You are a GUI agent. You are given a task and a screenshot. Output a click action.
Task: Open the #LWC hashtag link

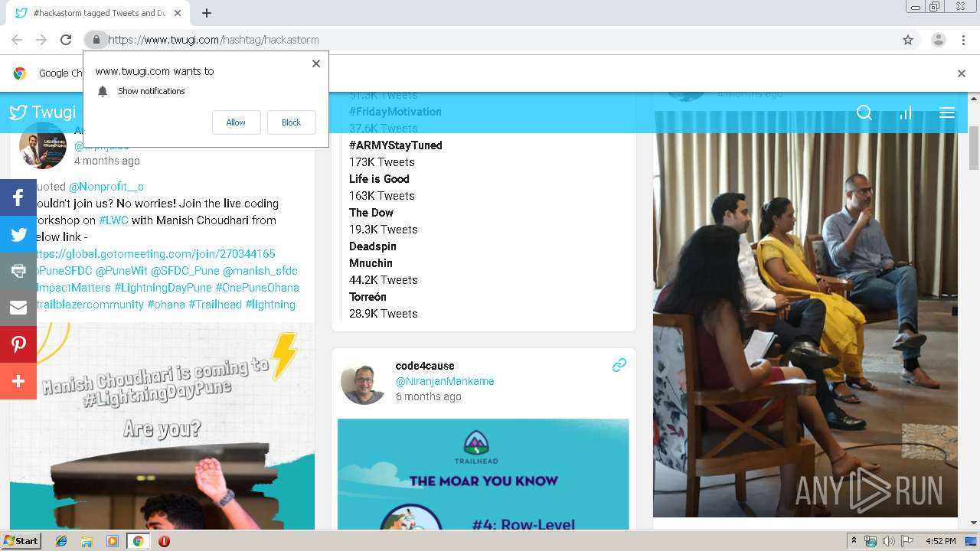(113, 220)
